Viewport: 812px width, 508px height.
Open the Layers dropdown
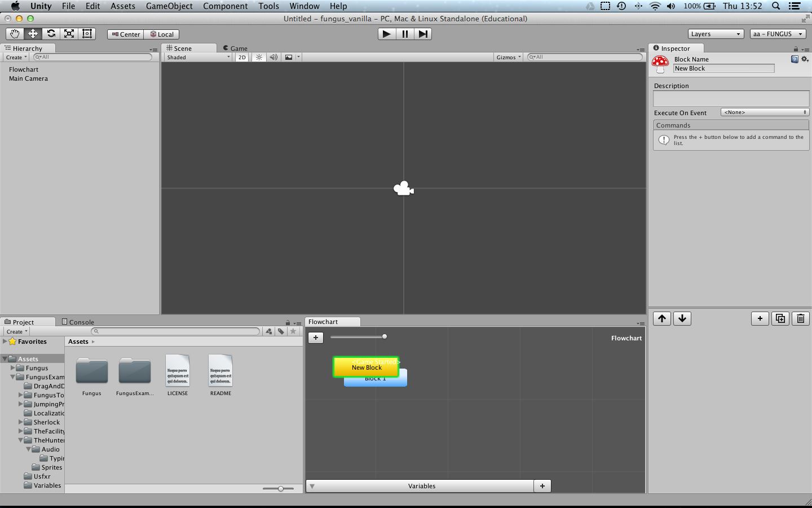[716, 34]
